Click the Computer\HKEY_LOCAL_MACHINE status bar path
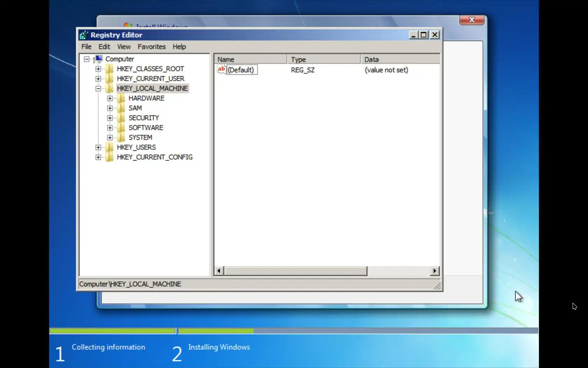This screenshot has height=368, width=588. [130, 284]
